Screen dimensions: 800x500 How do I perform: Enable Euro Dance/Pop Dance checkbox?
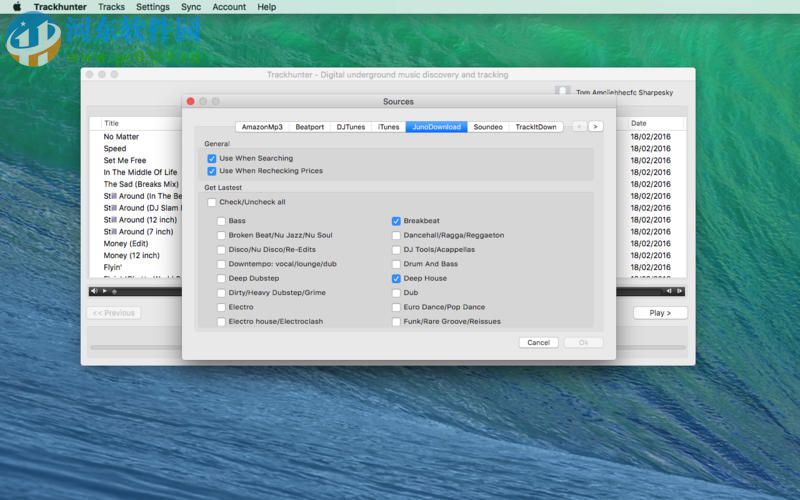point(396,307)
